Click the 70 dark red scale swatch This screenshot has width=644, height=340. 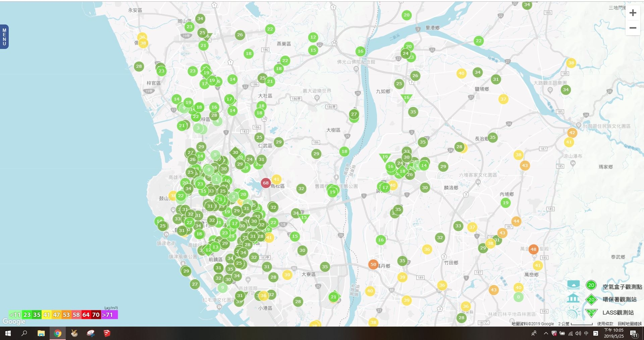[x=96, y=315]
